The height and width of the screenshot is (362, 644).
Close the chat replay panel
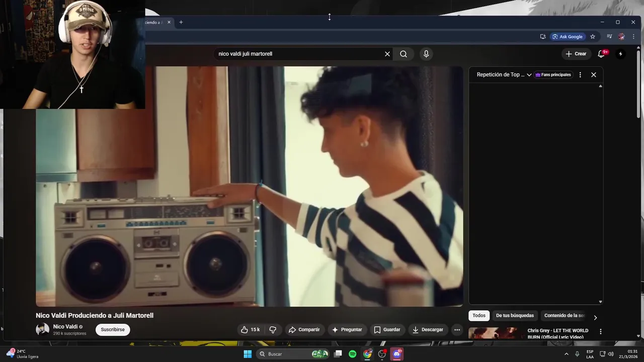[x=594, y=74]
